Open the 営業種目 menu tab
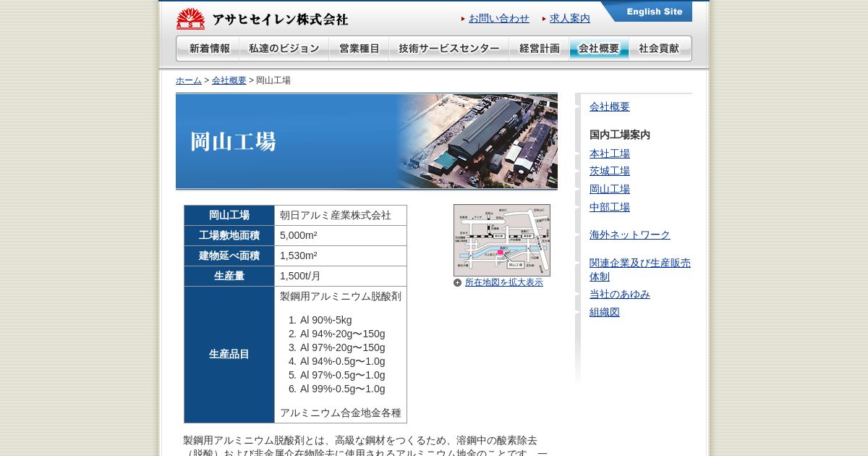This screenshot has width=868, height=456. [359, 48]
